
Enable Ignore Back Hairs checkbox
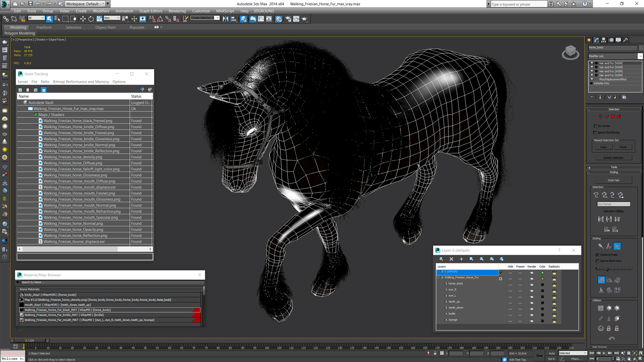(x=597, y=261)
